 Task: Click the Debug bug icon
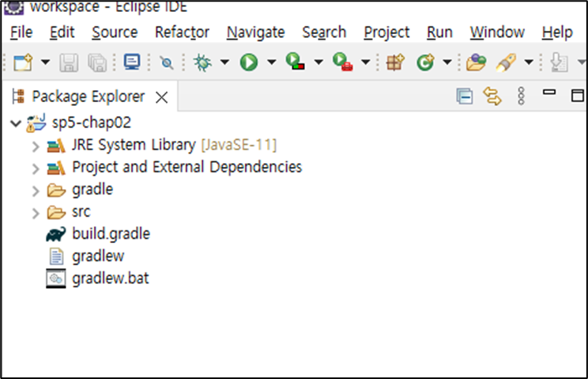click(202, 63)
